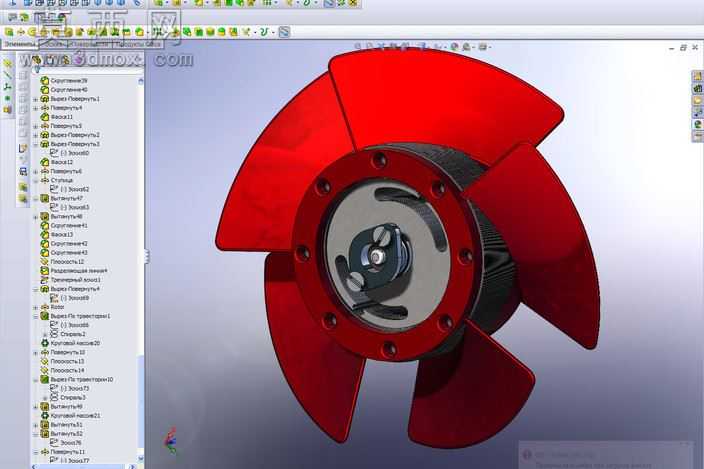Select the Вырез-По траектории10 sweep cut

coord(77,379)
